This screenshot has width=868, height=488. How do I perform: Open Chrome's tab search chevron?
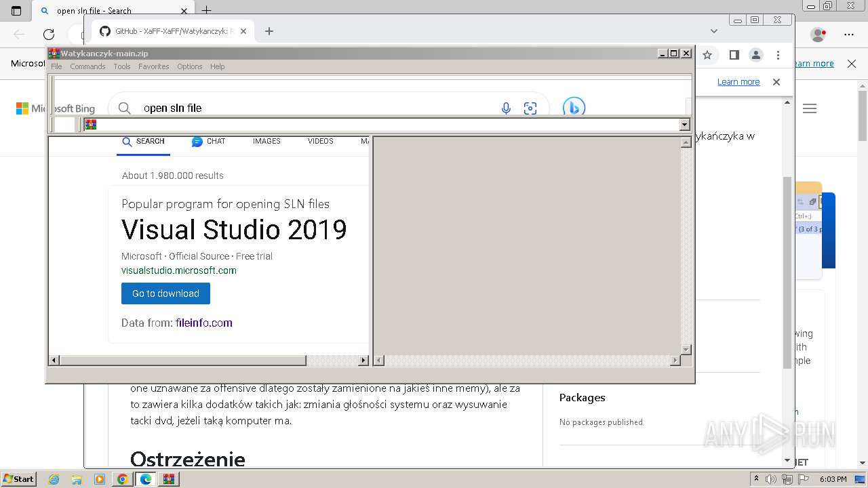pyautogui.click(x=713, y=31)
